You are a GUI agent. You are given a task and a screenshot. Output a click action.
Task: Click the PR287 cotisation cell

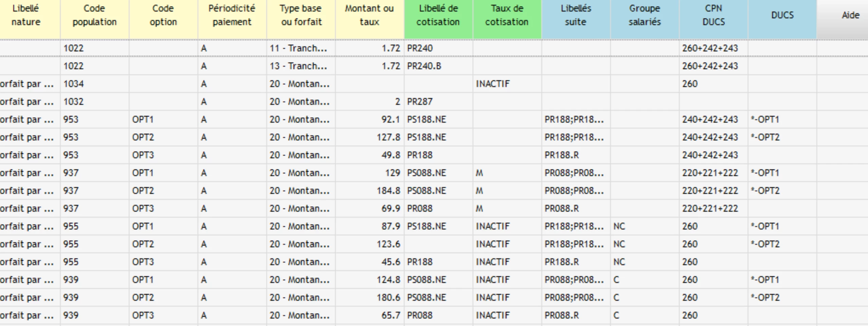pos(438,101)
